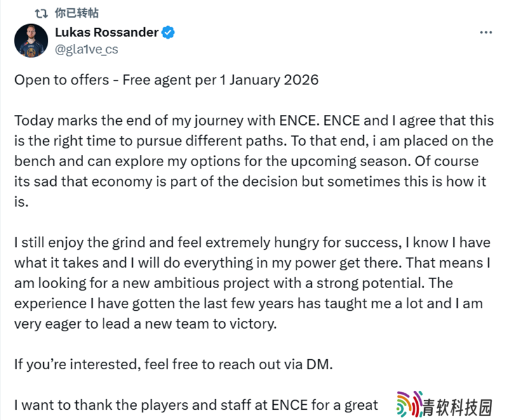
Task: Click the 'experience I have gotten' text line
Action: coord(248,303)
